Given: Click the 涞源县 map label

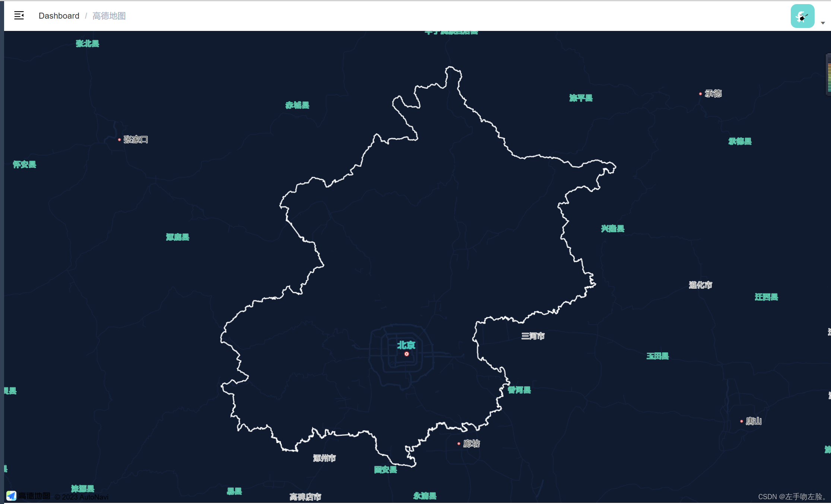Looking at the screenshot, I should pos(83,488).
